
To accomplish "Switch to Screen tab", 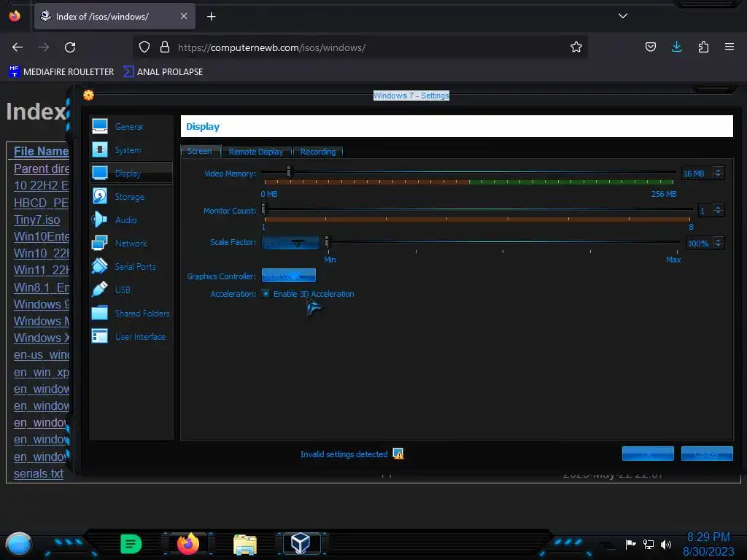I will point(200,151).
